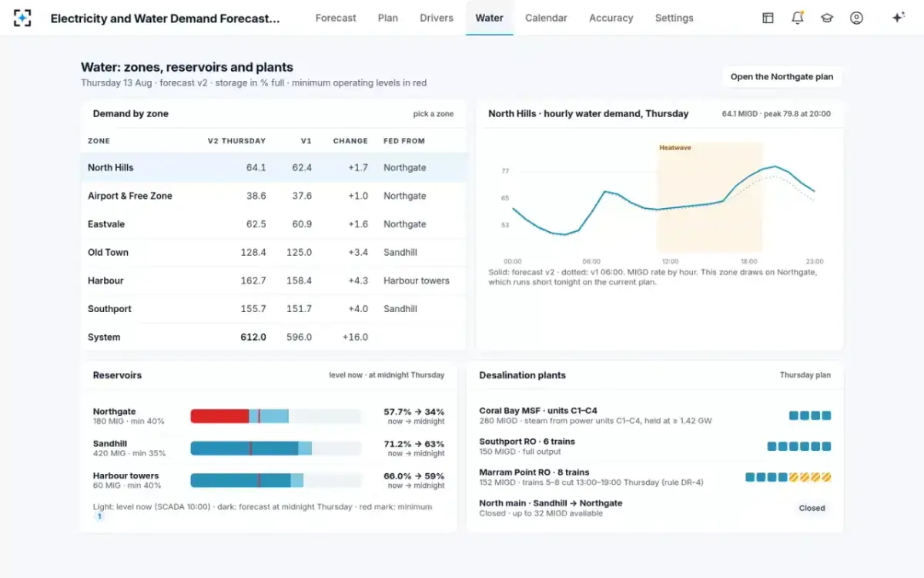The height and width of the screenshot is (578, 924).
Task: Select the Southport zone name
Action: coord(109,309)
